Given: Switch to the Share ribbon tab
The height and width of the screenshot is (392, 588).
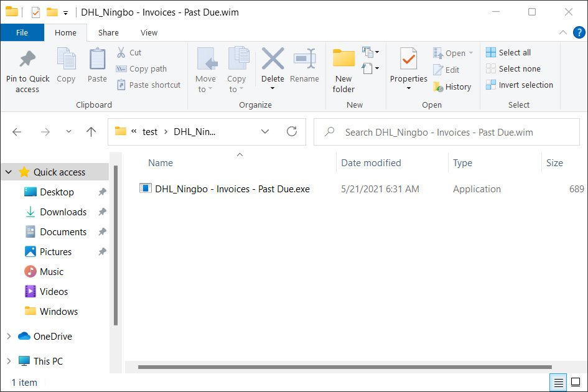Looking at the screenshot, I should [x=108, y=32].
